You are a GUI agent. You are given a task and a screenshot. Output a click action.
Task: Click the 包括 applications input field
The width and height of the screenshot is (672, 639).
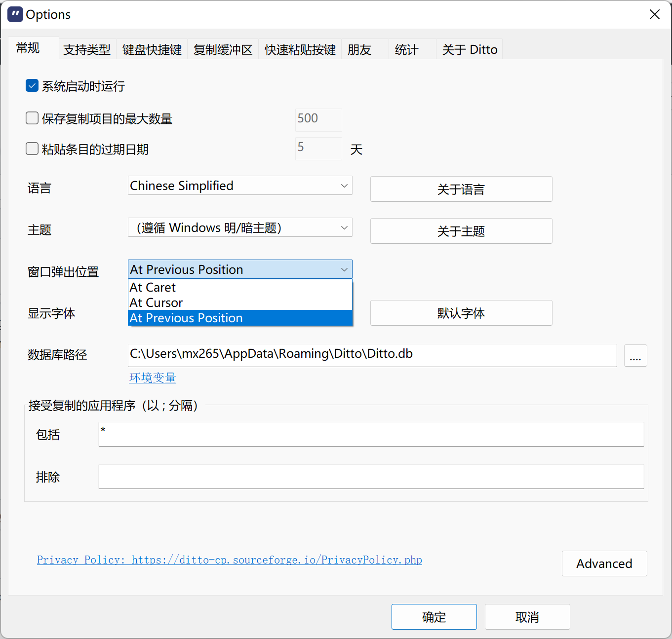(371, 434)
